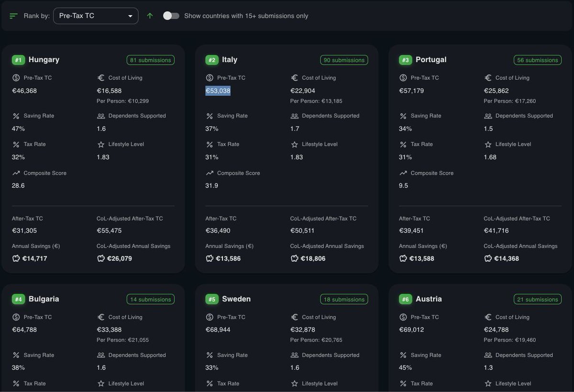The height and width of the screenshot is (392, 574).
Task: Click Hungary's Composite Score trend icon
Action: [x=16, y=173]
